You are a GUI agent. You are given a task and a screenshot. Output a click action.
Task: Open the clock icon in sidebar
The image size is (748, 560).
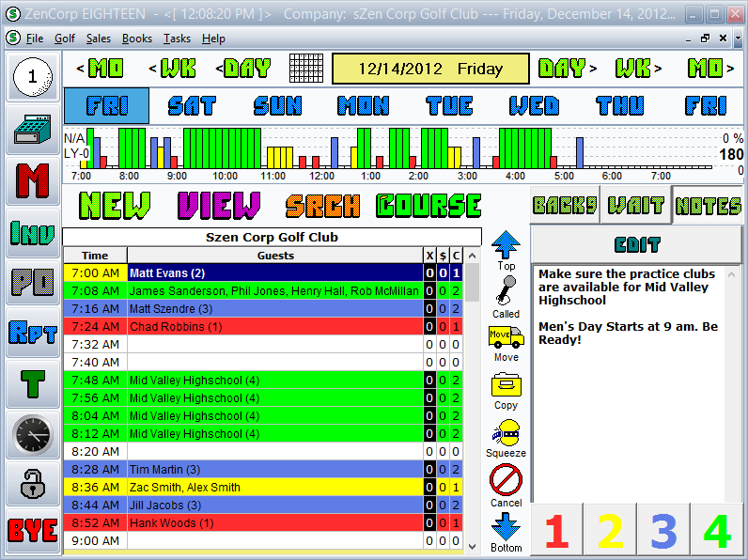33,434
